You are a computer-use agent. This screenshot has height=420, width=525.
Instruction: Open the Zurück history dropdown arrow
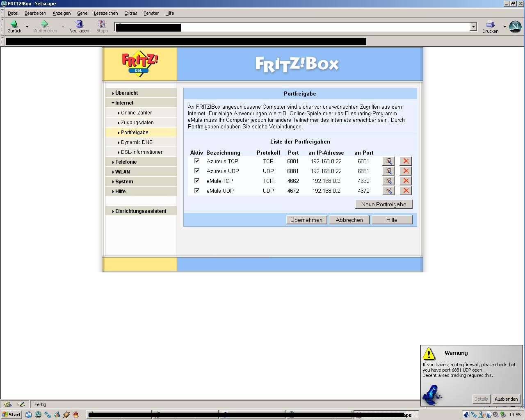coord(27,27)
